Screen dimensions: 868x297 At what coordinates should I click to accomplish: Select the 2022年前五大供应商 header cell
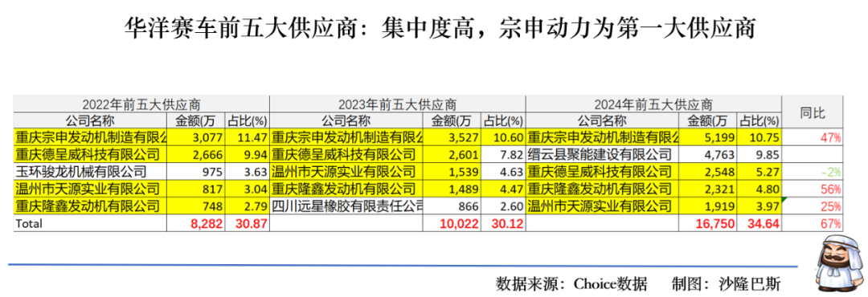141,104
